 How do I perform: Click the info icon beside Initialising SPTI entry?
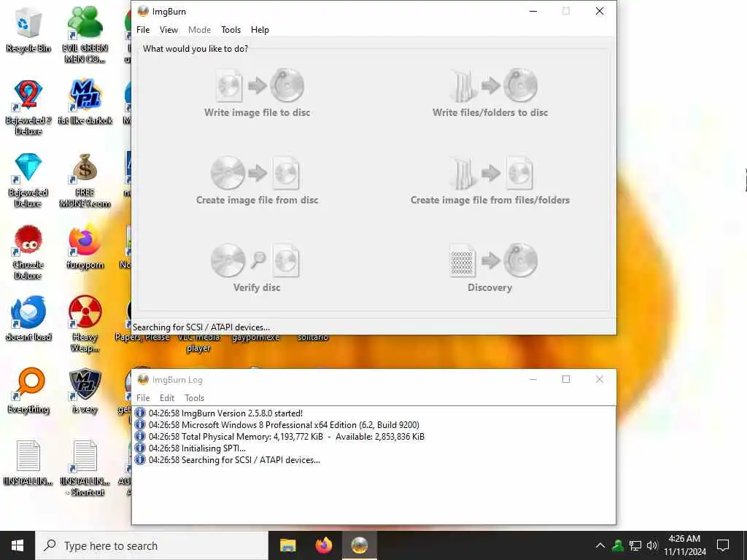(x=140, y=448)
